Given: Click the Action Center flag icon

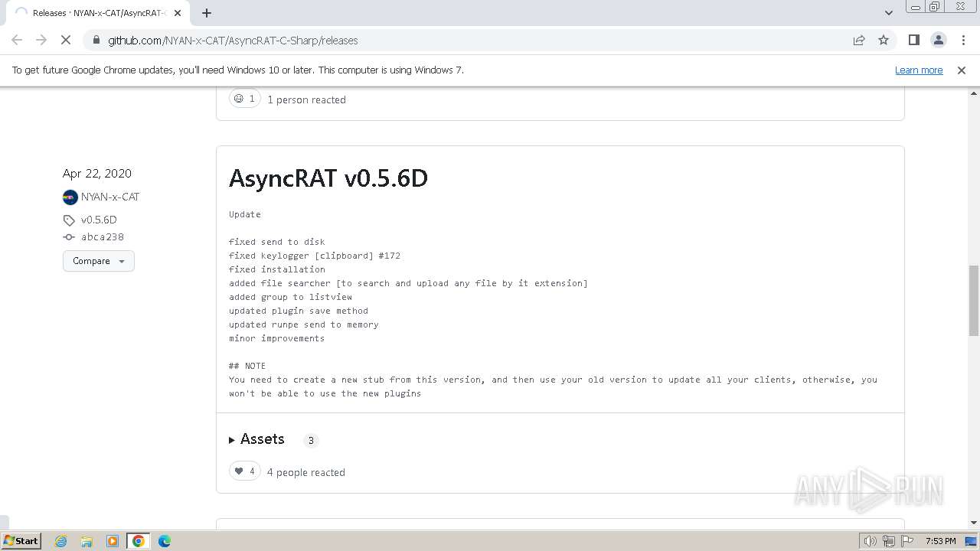Looking at the screenshot, I should point(908,541).
